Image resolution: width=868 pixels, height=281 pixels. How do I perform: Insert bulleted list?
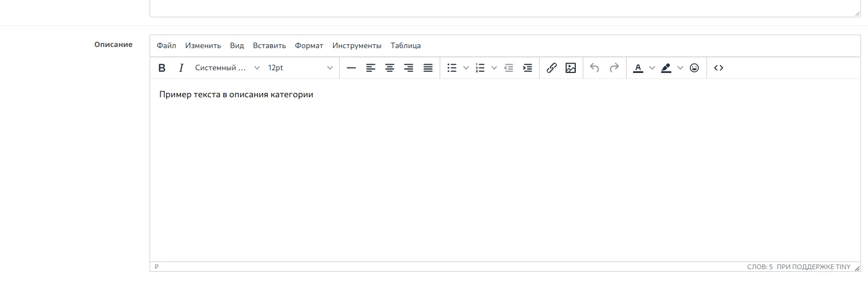click(x=452, y=68)
